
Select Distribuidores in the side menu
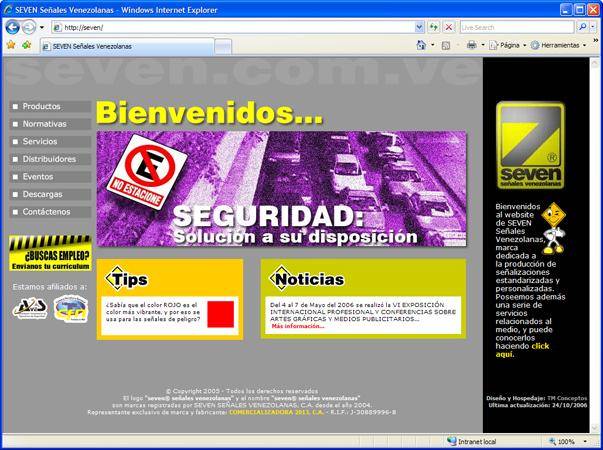(x=49, y=159)
